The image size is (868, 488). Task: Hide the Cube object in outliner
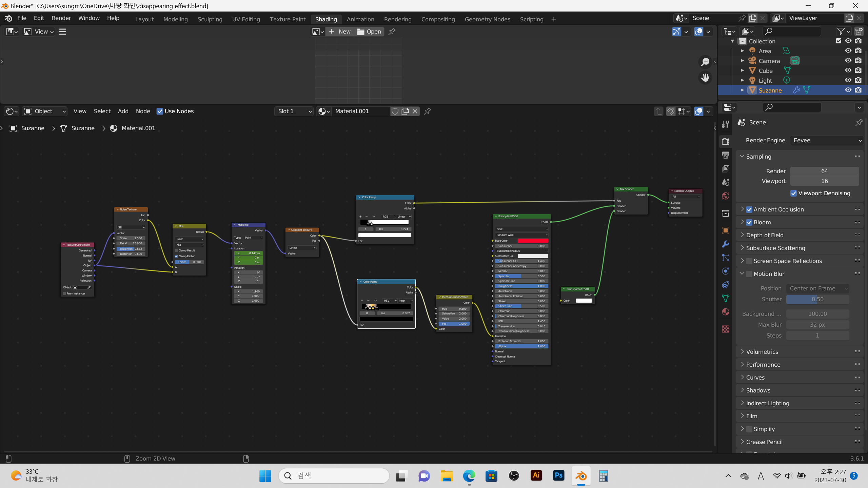[848, 70]
